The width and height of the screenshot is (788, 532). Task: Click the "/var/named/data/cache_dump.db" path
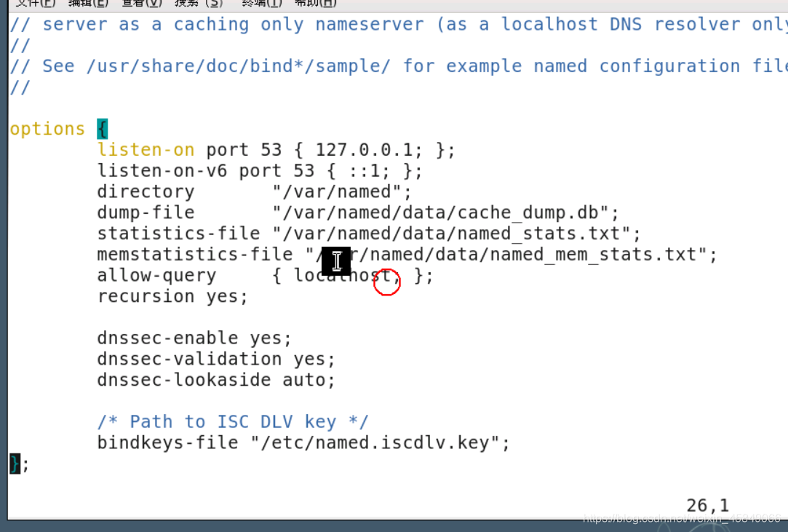point(441,213)
